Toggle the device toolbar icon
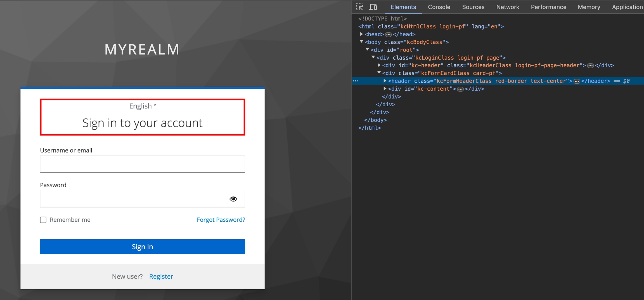 click(373, 7)
